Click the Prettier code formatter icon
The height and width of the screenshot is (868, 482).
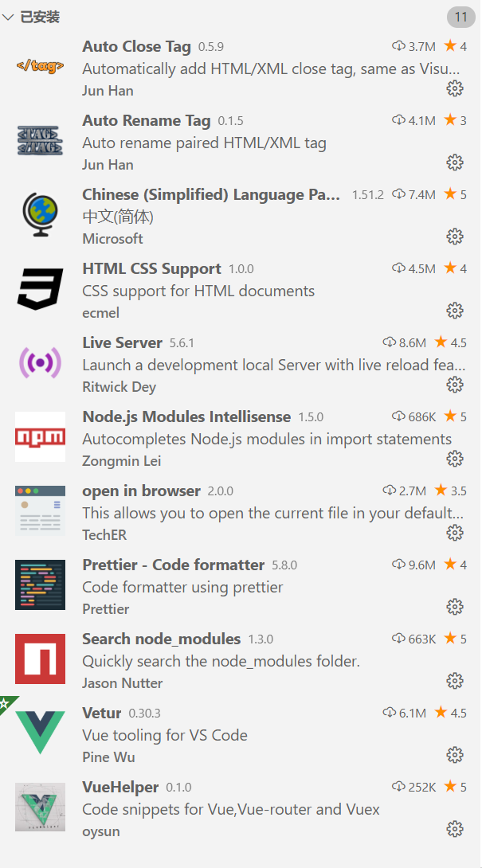point(40,585)
